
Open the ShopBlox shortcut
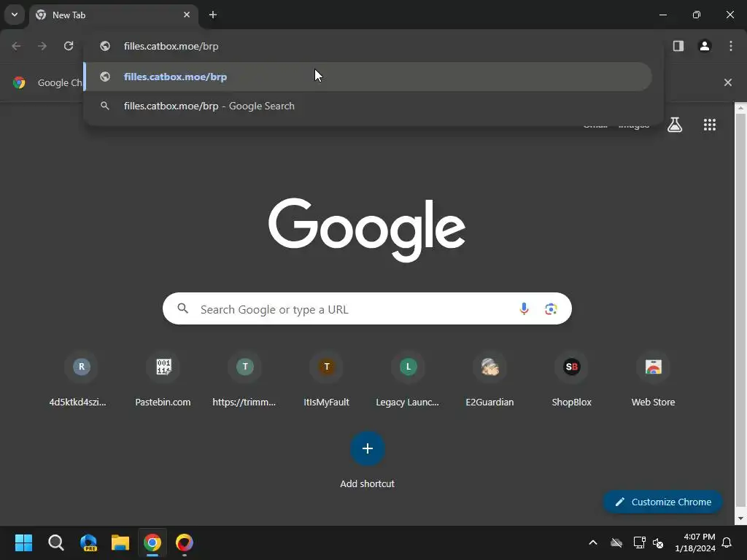pos(572,380)
